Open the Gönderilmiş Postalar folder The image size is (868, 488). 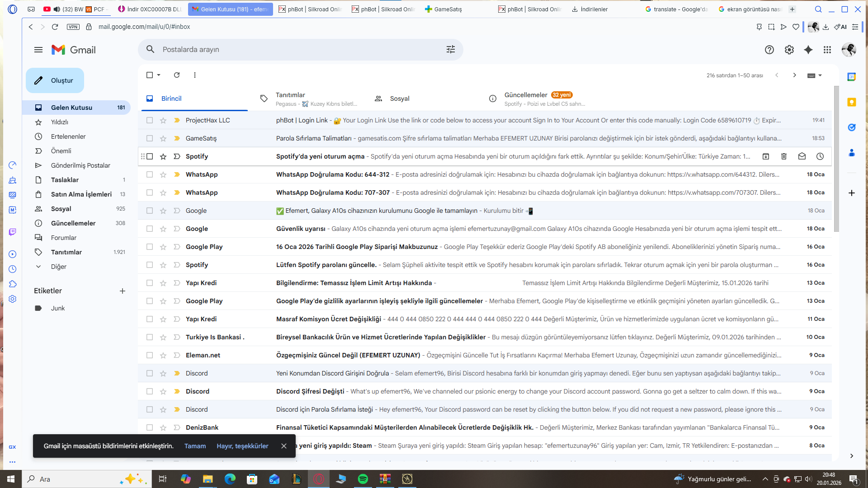[76, 165]
